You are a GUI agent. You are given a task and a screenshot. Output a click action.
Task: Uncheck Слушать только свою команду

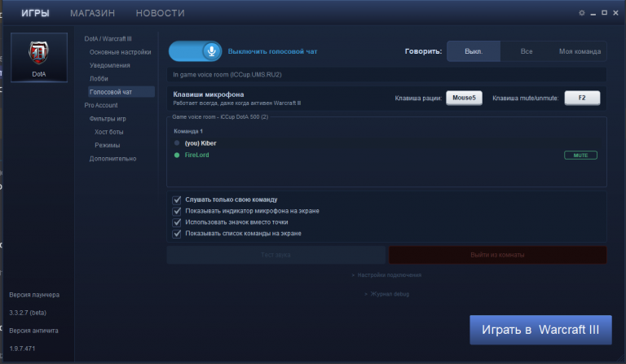(x=177, y=200)
